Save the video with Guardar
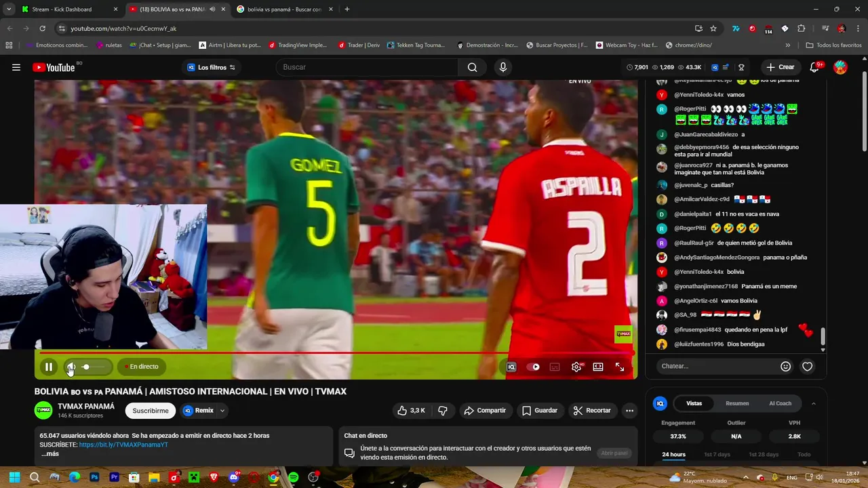Screen dimensions: 868x488 tap(540, 410)
